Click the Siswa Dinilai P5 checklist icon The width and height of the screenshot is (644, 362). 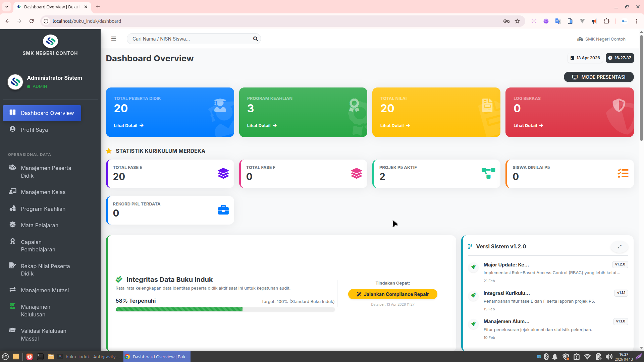pos(623,173)
